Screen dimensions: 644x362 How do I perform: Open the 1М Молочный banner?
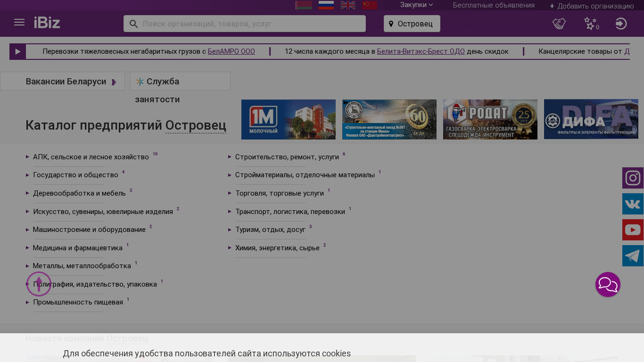(x=289, y=119)
